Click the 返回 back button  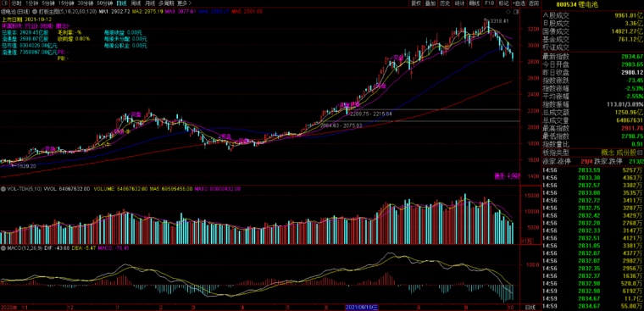(534, 3)
